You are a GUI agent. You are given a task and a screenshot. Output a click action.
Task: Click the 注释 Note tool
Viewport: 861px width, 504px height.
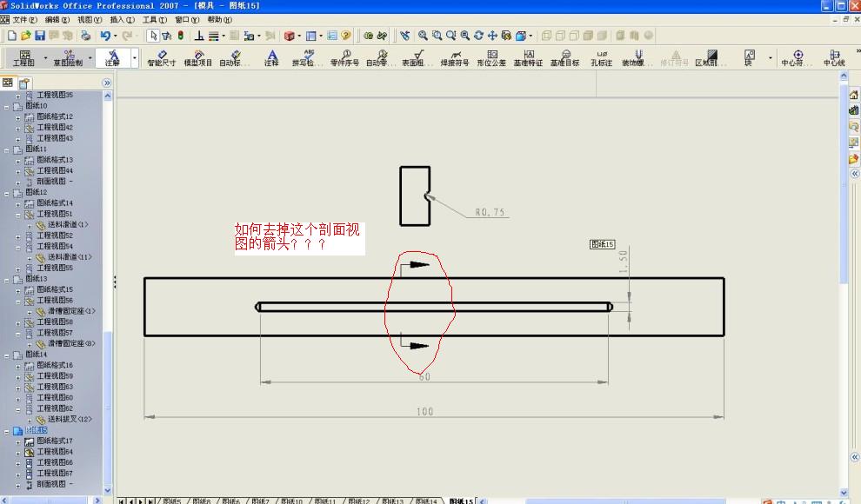pyautogui.click(x=272, y=58)
